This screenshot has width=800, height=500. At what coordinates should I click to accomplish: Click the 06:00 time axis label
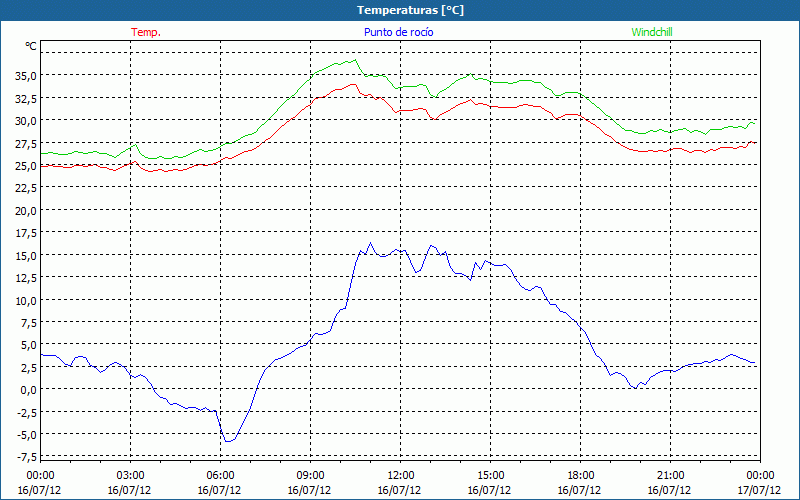tap(220, 476)
